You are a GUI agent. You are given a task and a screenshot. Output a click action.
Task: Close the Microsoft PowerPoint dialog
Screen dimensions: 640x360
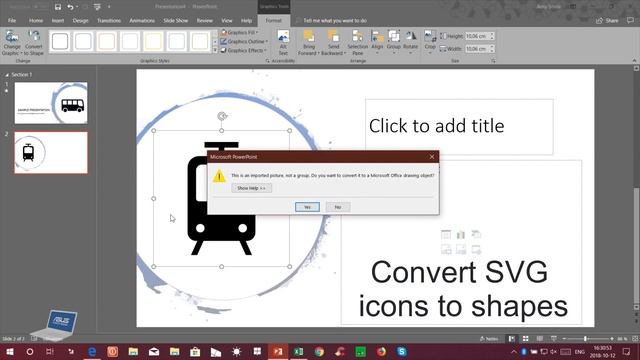[432, 157]
